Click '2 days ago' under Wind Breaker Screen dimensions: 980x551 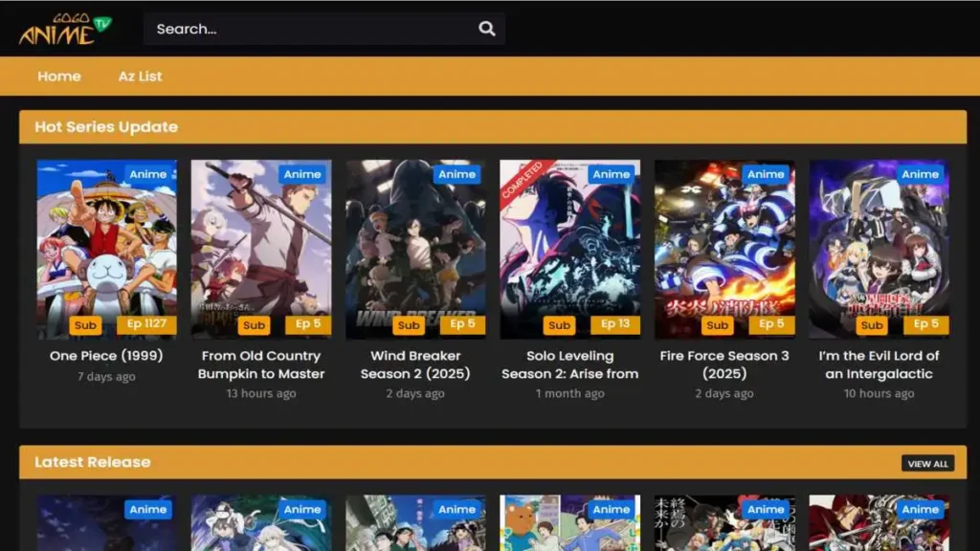(x=415, y=393)
